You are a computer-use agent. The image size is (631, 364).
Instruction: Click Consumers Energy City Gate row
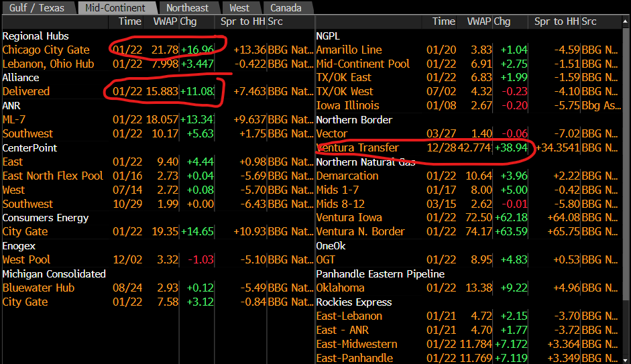point(158,232)
